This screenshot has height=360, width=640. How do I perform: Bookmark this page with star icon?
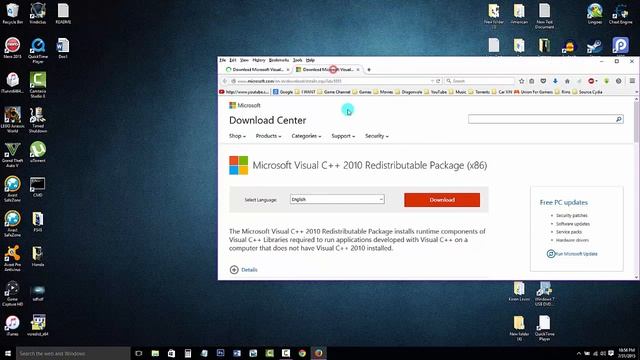tap(521, 81)
